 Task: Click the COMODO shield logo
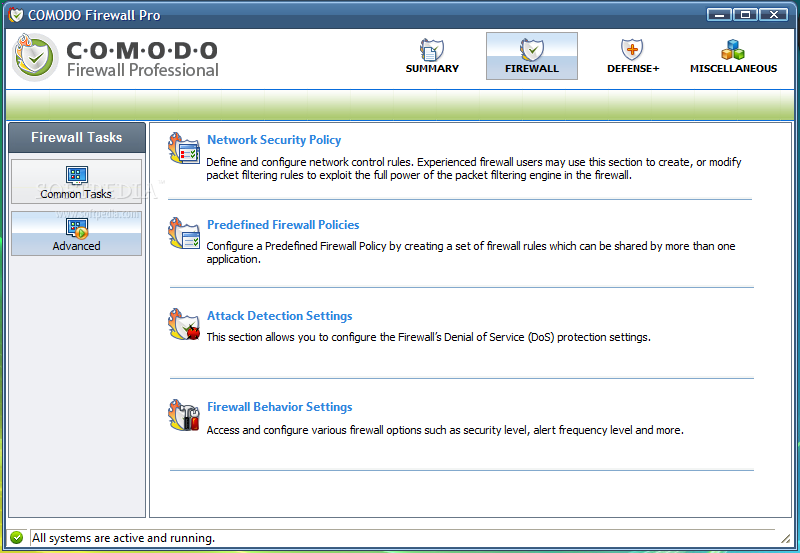click(x=35, y=57)
